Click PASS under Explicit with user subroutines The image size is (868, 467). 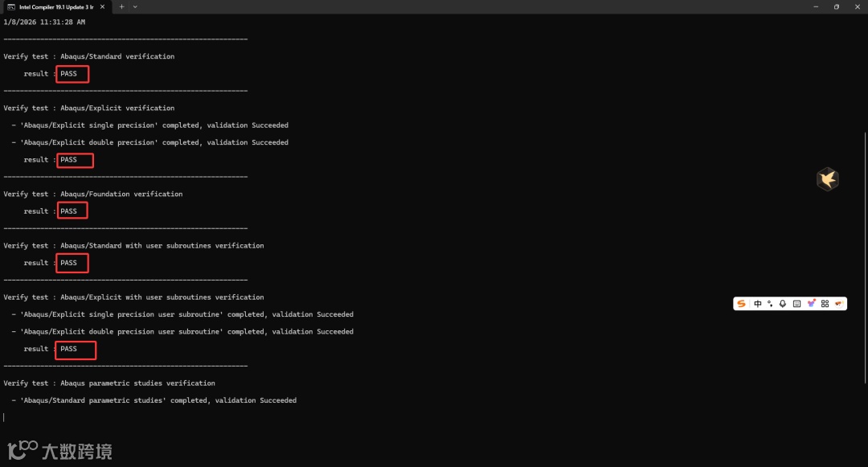[68, 349]
